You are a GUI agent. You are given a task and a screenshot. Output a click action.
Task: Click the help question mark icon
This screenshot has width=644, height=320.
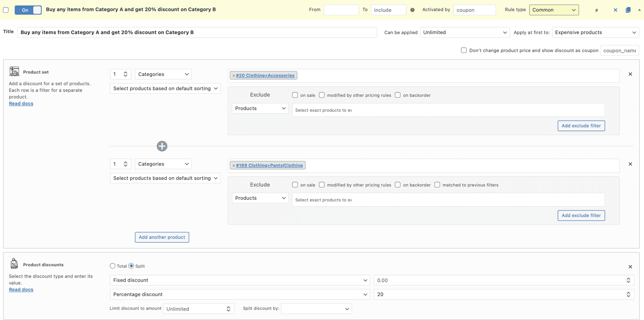click(x=412, y=10)
